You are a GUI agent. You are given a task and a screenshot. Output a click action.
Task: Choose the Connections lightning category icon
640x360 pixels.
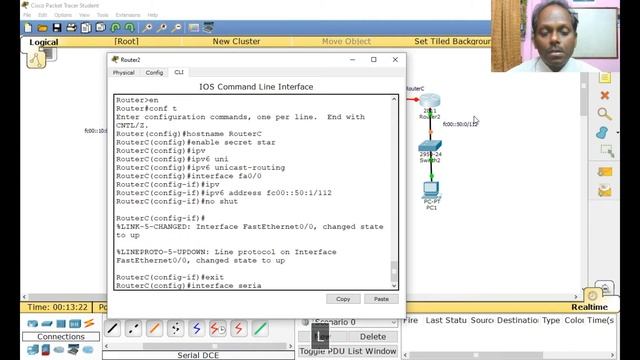(89, 323)
